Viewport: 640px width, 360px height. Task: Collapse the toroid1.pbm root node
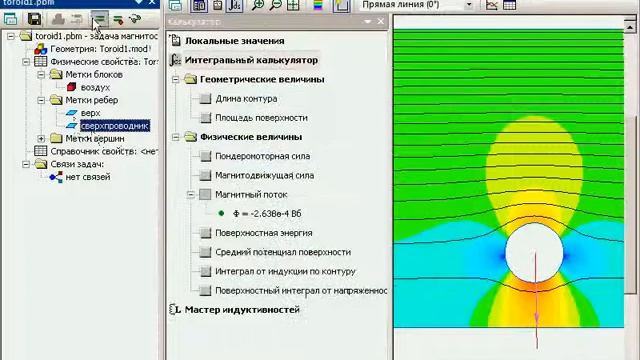(x=11, y=36)
